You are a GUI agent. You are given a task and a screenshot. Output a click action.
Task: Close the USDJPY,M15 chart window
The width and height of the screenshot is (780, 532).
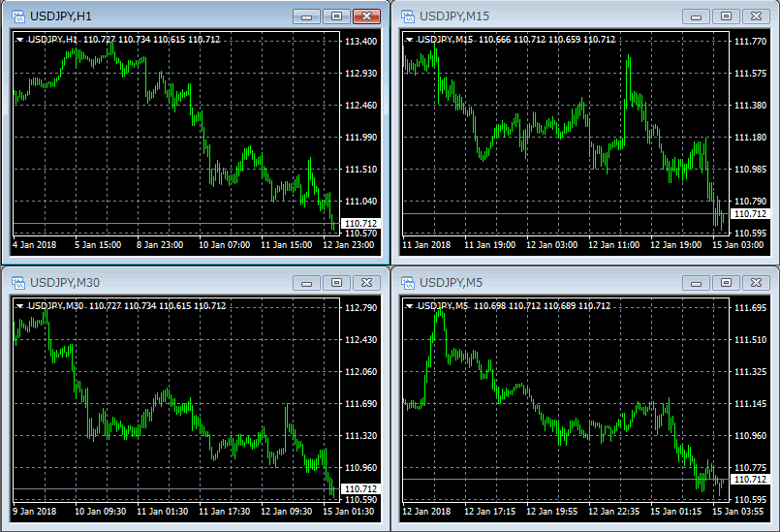[x=756, y=16]
